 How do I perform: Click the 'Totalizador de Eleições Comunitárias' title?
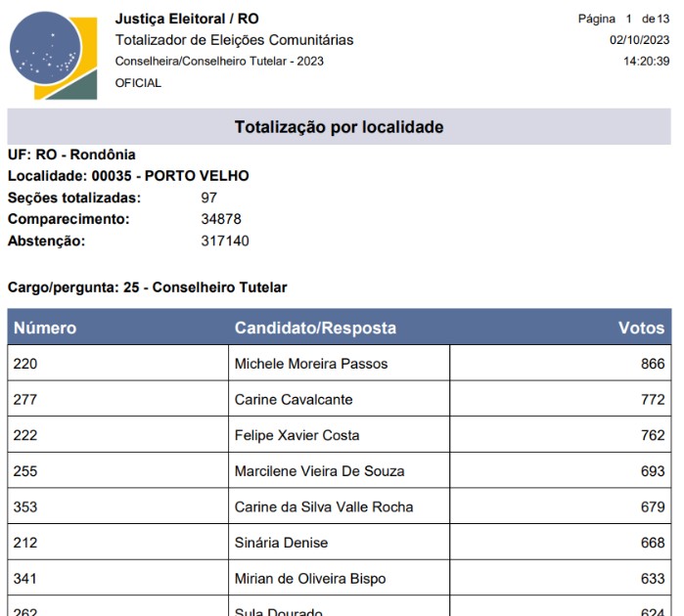coord(234,40)
